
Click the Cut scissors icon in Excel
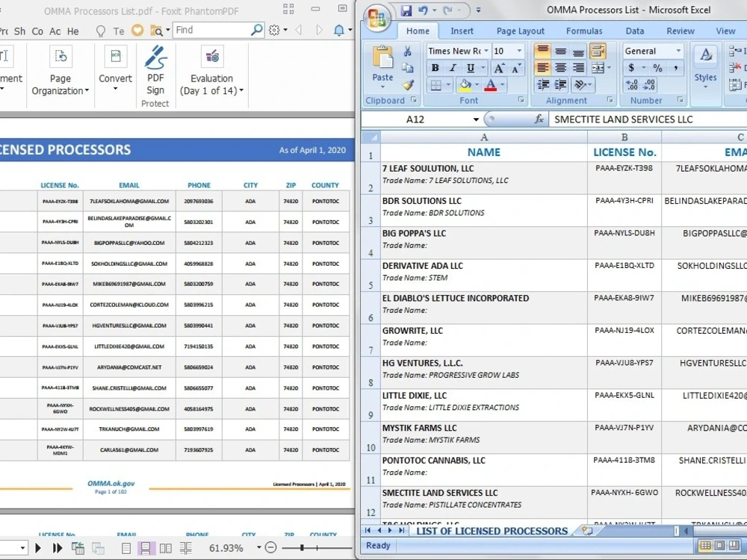(407, 52)
